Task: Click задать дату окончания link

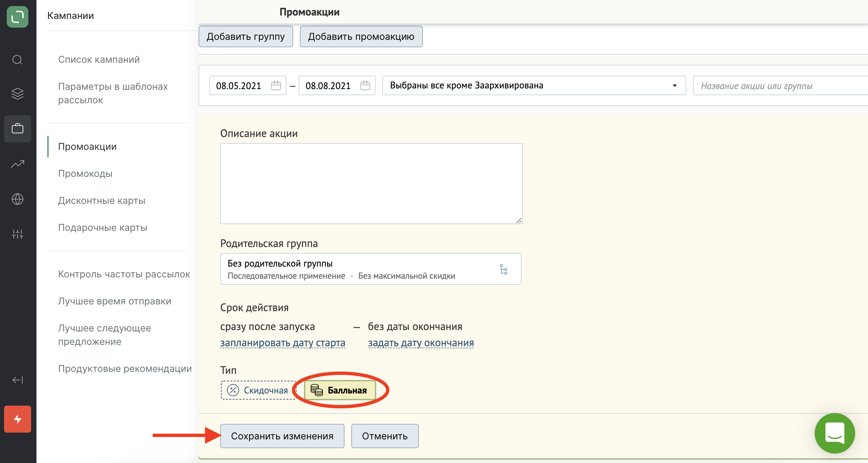Action: (x=421, y=343)
